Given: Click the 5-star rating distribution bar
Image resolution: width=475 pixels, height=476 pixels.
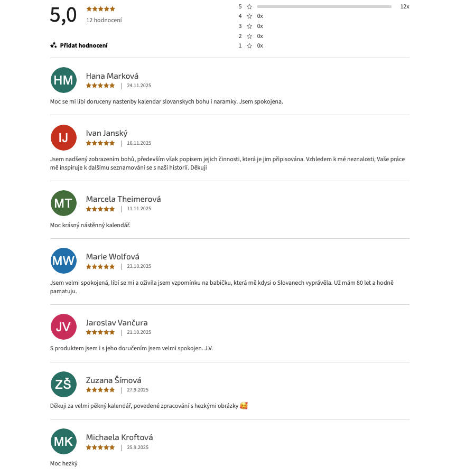Looking at the screenshot, I should (324, 7).
